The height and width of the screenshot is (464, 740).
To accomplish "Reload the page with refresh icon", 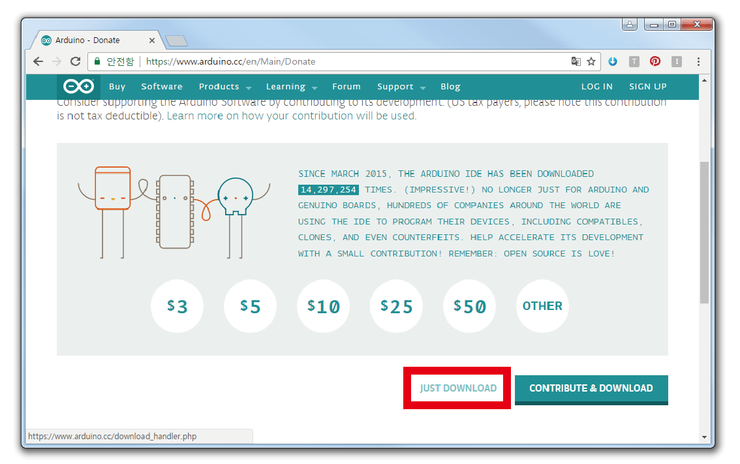I will [x=76, y=61].
